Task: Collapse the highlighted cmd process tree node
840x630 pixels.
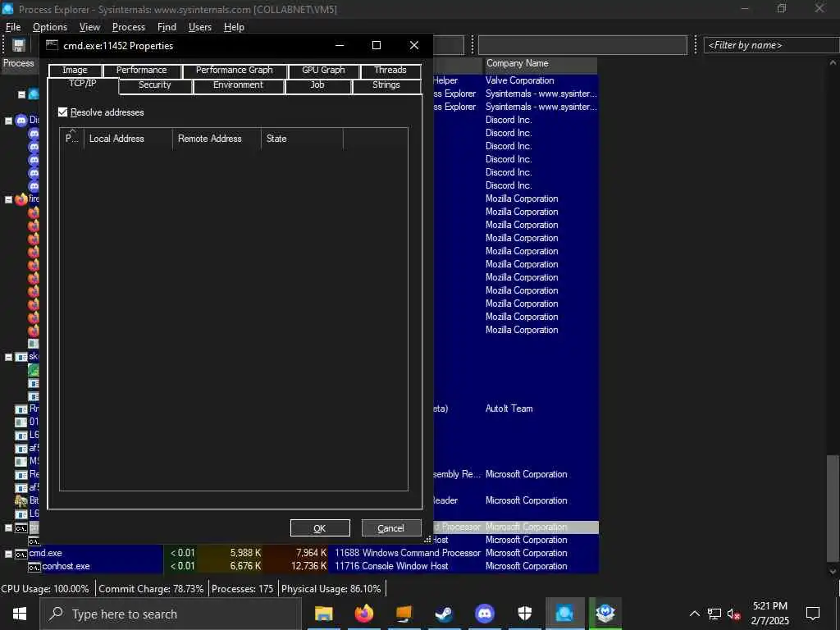Action: coord(8,527)
